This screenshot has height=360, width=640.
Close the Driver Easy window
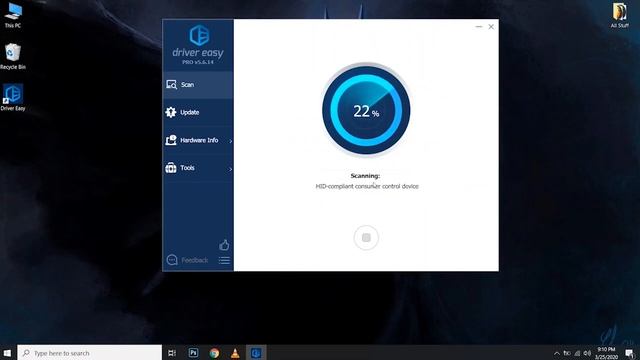click(x=491, y=27)
